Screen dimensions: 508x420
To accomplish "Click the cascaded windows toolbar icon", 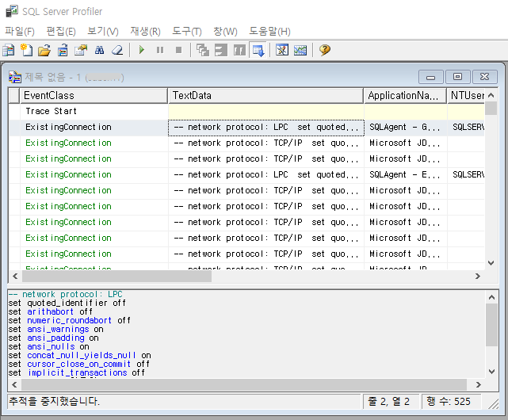I will click(x=203, y=50).
